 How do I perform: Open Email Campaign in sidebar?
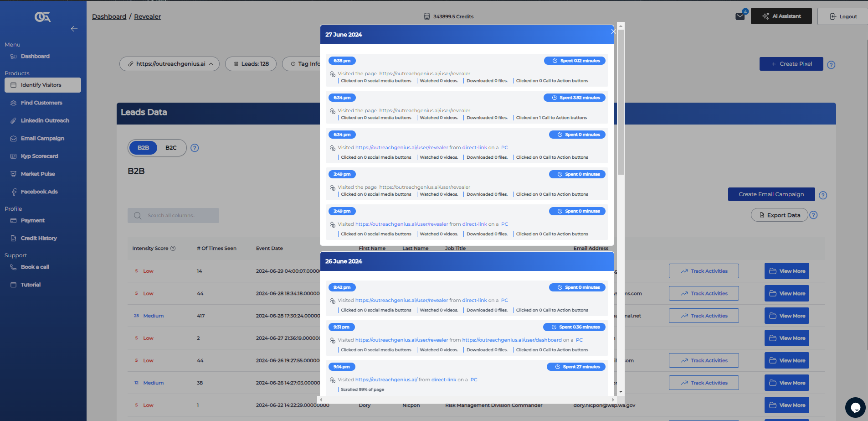(x=42, y=139)
